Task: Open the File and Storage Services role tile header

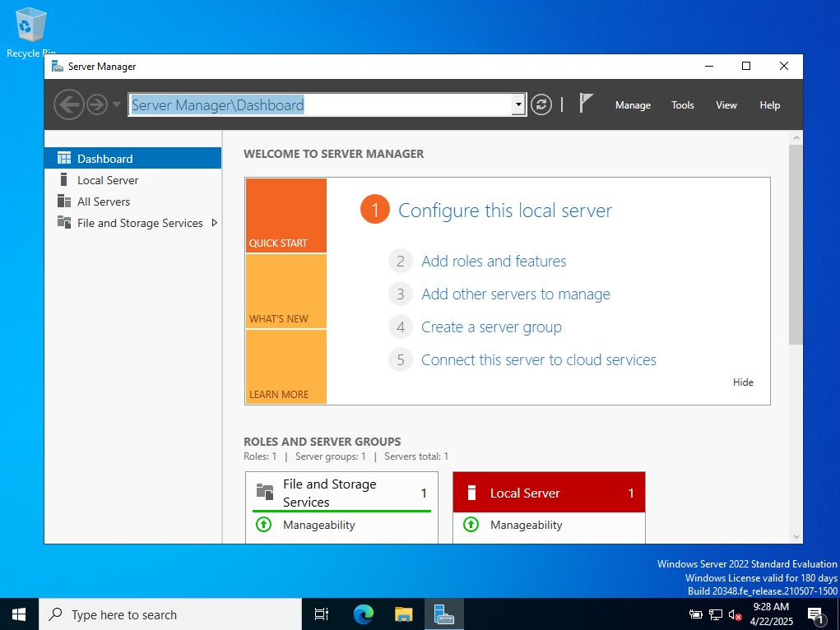Action: (341, 493)
